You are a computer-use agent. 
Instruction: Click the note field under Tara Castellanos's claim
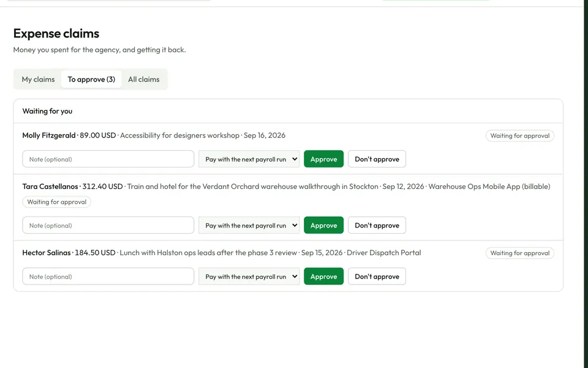tap(108, 225)
